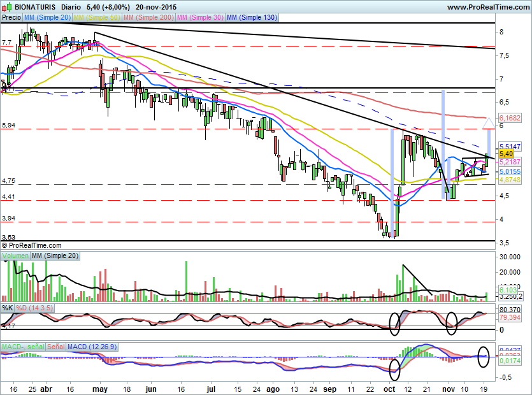
Task: Click the 79,394 stochastic value tag
Action: [x=510, y=318]
